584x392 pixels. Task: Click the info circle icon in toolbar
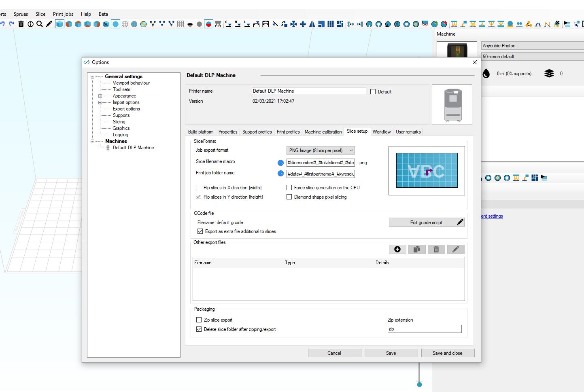(x=30, y=24)
